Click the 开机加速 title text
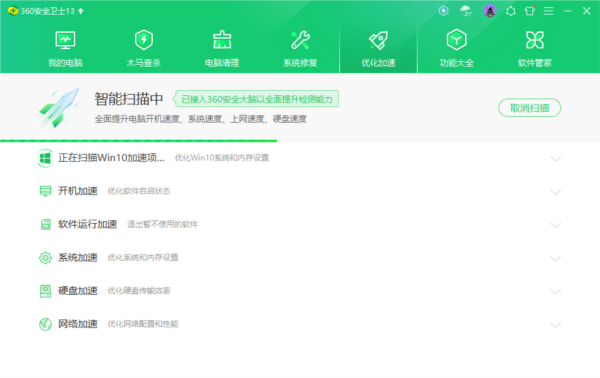600x378 pixels. click(78, 191)
